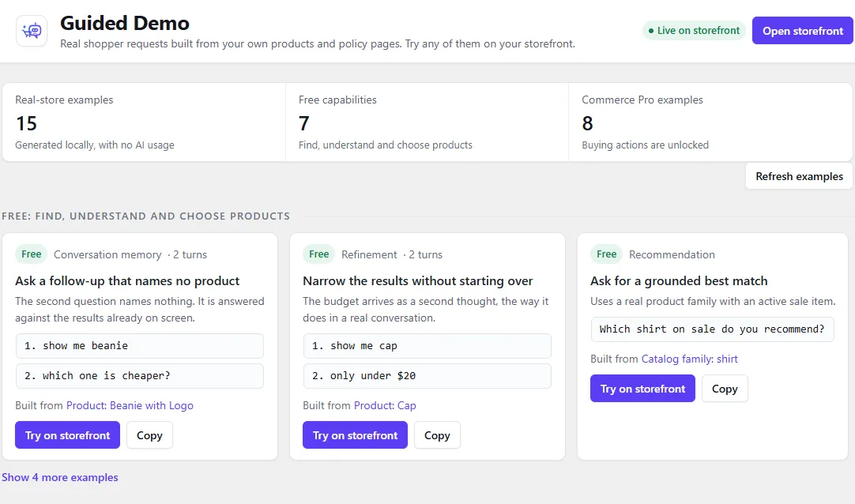Image resolution: width=855 pixels, height=504 pixels.
Task: Try the cap refinement example on storefront
Action: coord(355,434)
